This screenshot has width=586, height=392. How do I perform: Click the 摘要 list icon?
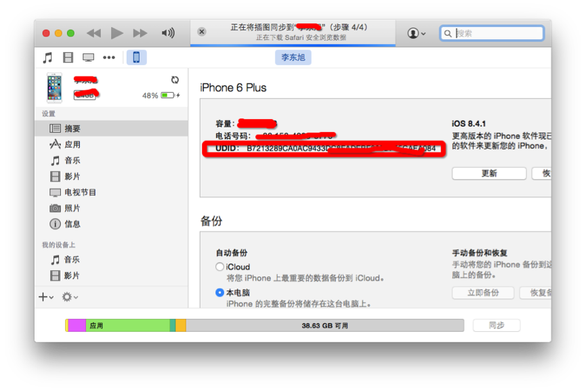(55, 129)
